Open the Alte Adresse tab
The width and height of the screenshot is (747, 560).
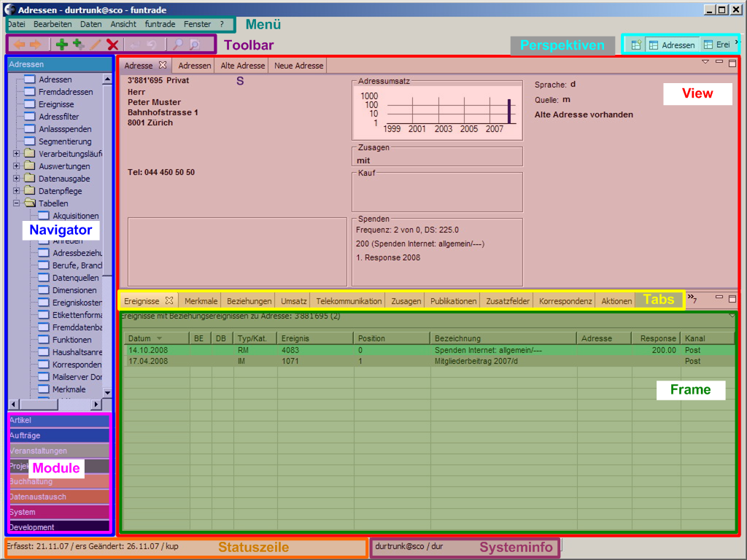pyautogui.click(x=242, y=66)
